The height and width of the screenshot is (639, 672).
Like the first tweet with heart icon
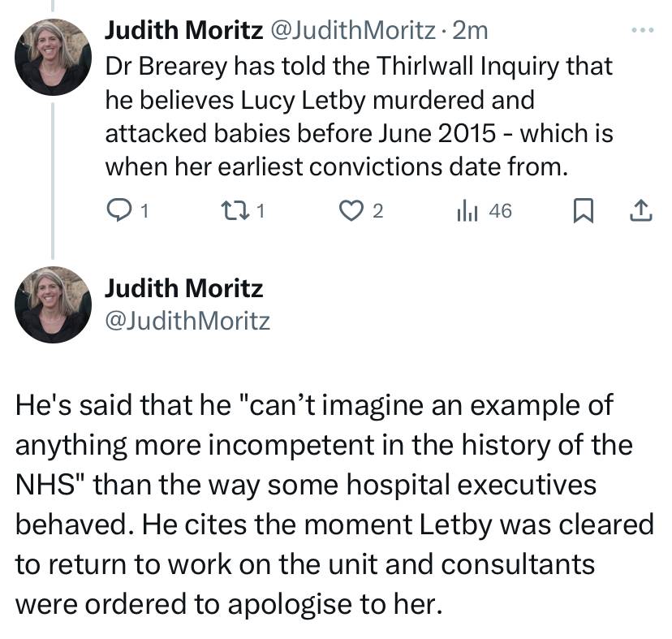pyautogui.click(x=351, y=210)
